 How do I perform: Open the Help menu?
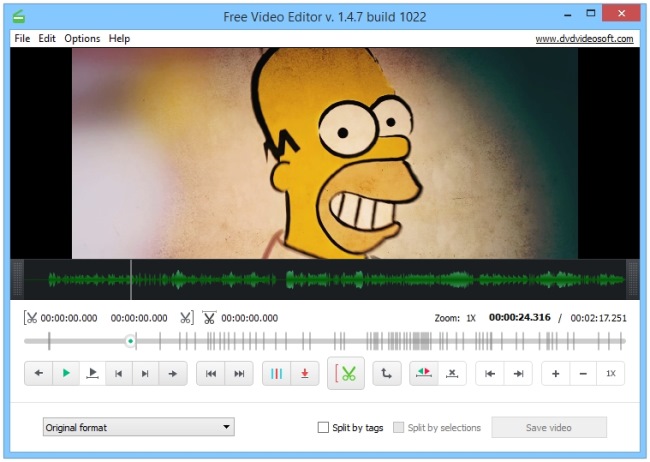pyautogui.click(x=119, y=39)
